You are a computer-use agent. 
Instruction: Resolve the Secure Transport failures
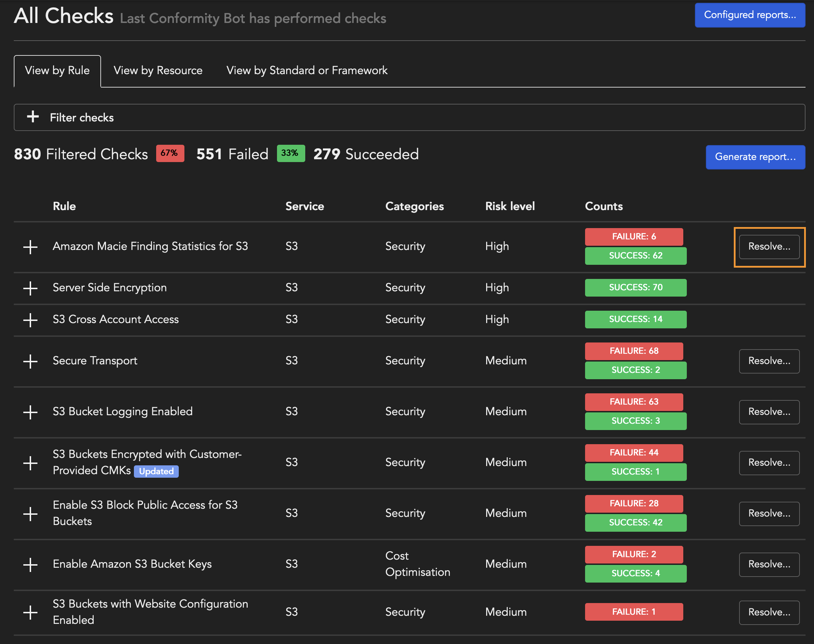769,361
